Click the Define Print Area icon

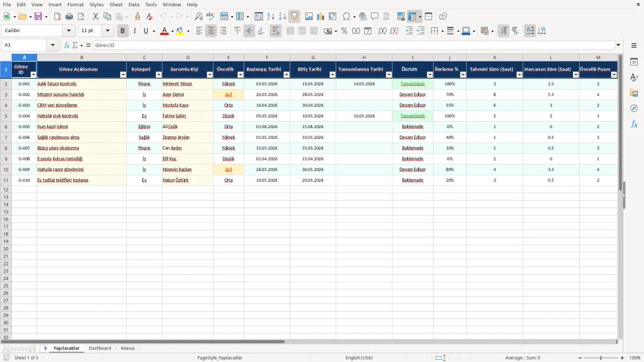point(401,17)
